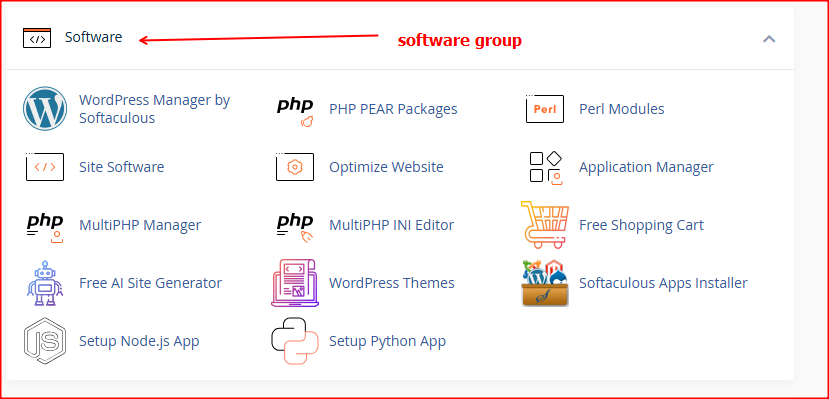Click the Application Manager shapes icon

tap(546, 168)
